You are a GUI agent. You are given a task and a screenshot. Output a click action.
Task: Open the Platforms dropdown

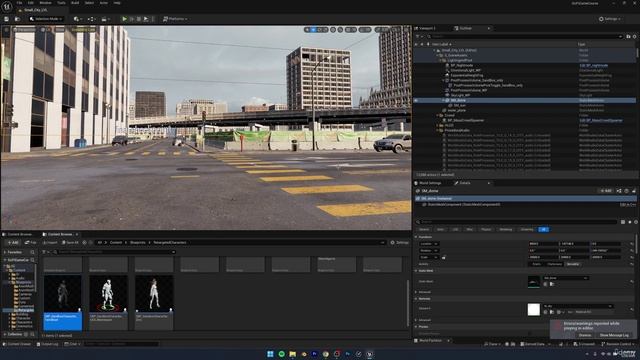point(175,19)
